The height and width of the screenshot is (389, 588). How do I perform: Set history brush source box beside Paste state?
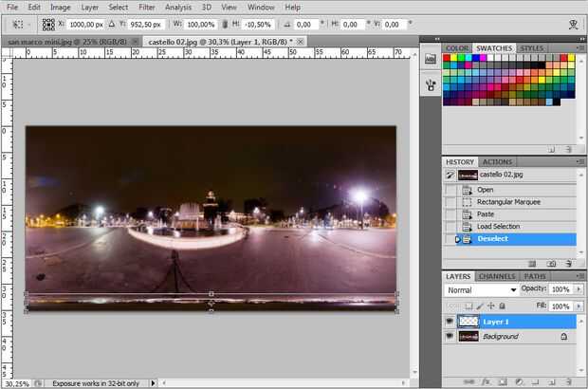pos(450,214)
